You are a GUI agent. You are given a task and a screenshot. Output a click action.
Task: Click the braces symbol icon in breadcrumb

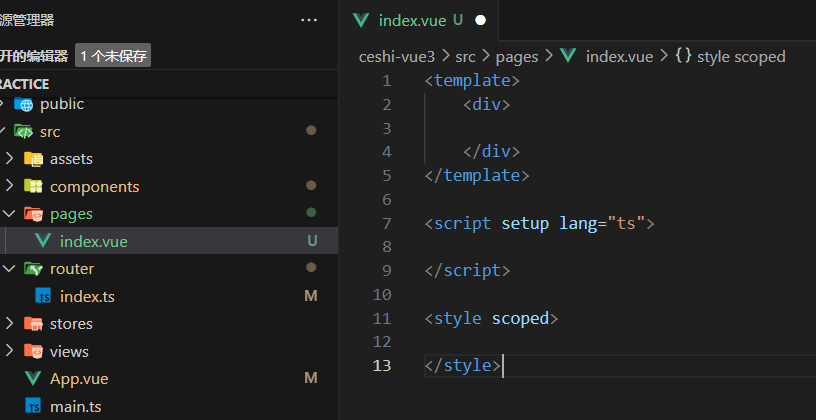tap(683, 56)
